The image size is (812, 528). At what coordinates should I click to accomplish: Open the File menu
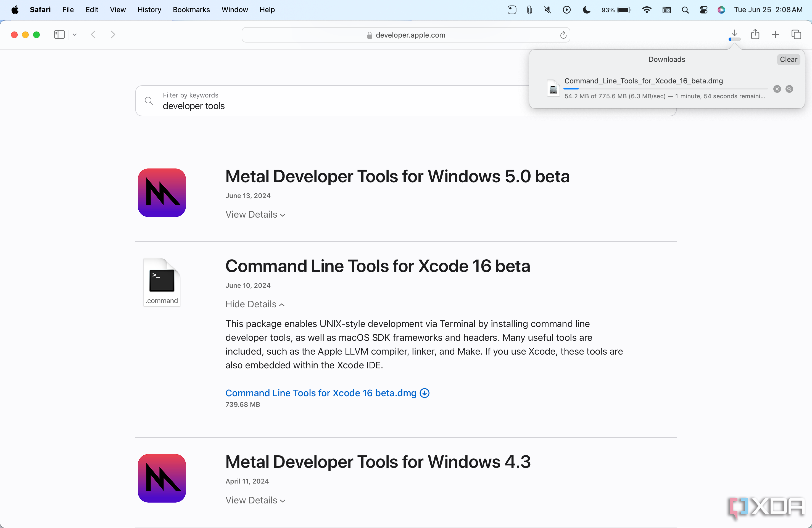tap(68, 10)
